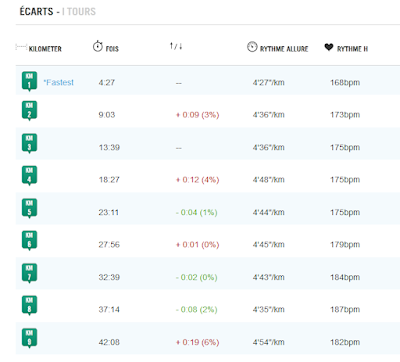The width and height of the screenshot is (400, 362).
Task: Select time cell 27:56
Action: 109,245
